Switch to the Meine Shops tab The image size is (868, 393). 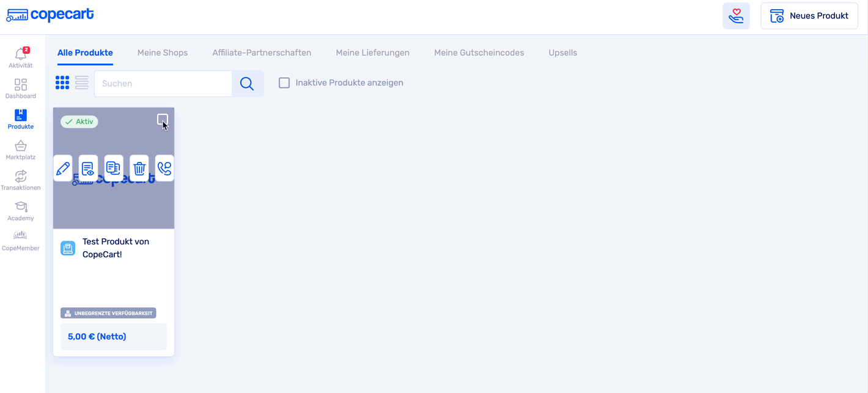(163, 53)
